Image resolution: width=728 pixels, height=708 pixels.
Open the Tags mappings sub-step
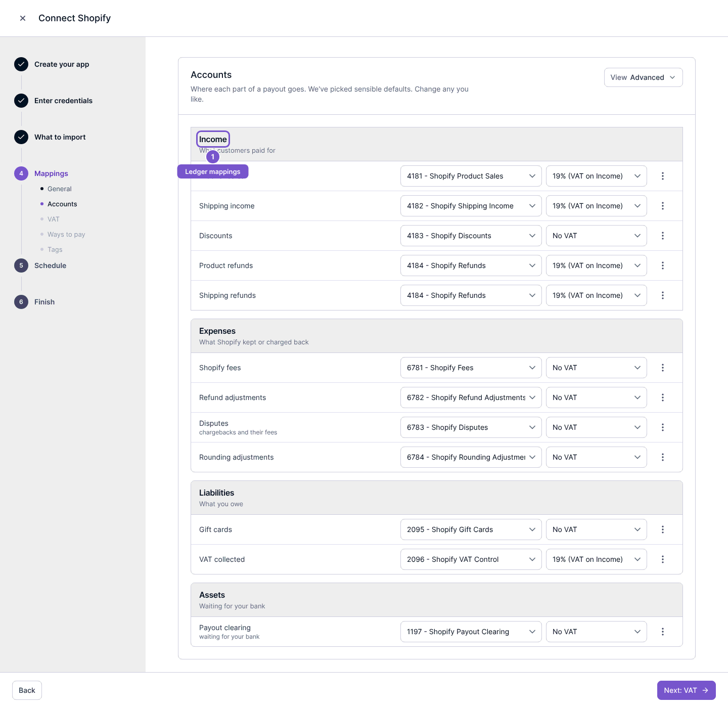point(55,249)
